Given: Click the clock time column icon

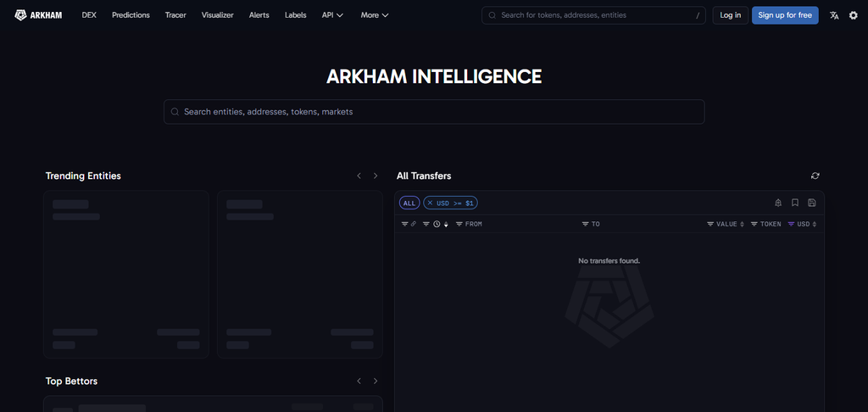Looking at the screenshot, I should 437,225.
